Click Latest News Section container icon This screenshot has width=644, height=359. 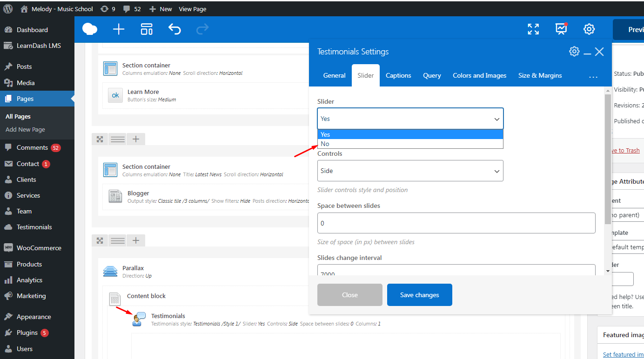[x=110, y=170]
